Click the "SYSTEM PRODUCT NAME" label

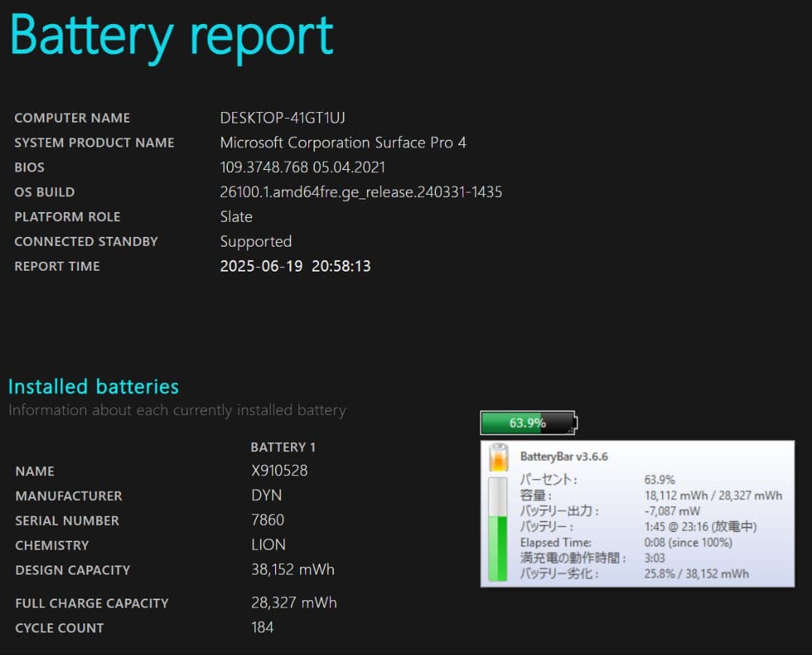(94, 142)
